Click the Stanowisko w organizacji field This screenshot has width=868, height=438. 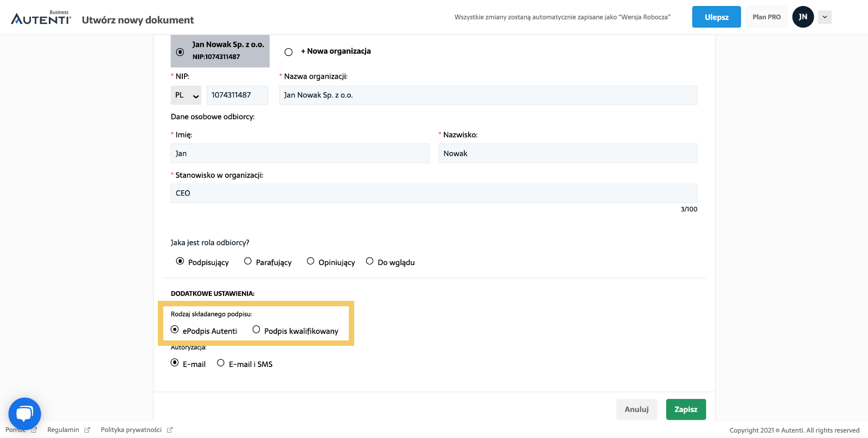[x=434, y=193]
